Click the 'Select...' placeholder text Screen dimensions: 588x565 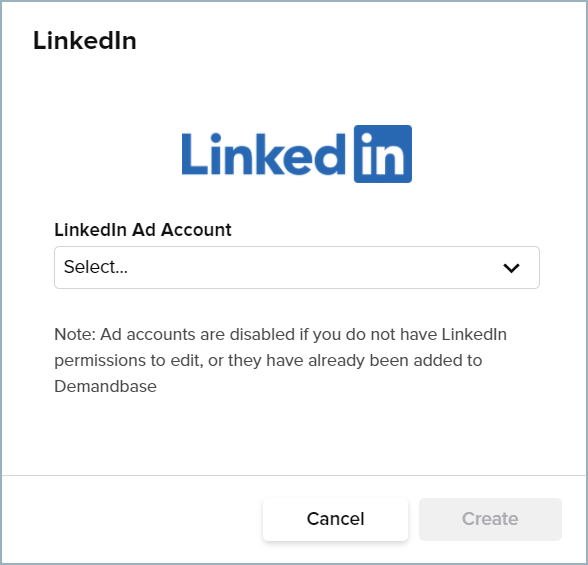point(96,267)
